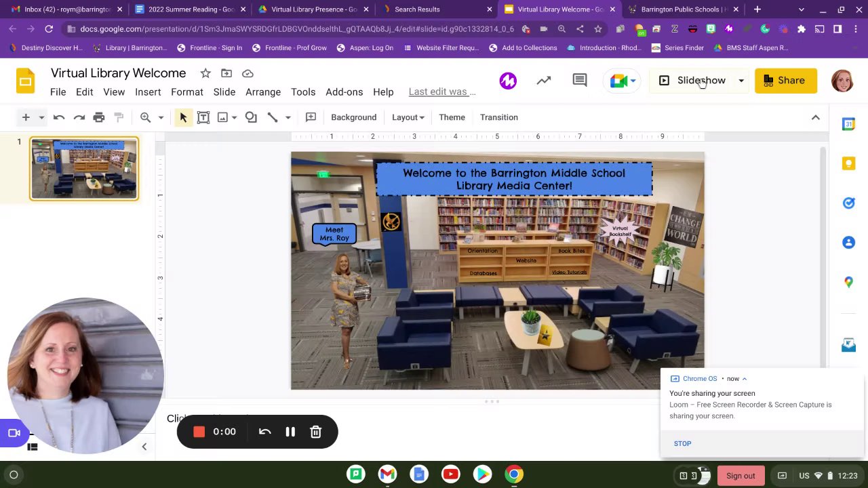Screen dimensions: 868x488
Task: Select the text box tool
Action: coord(203,117)
